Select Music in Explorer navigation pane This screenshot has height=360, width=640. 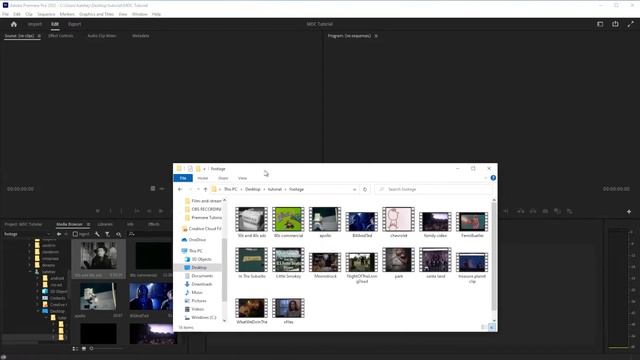193,292
